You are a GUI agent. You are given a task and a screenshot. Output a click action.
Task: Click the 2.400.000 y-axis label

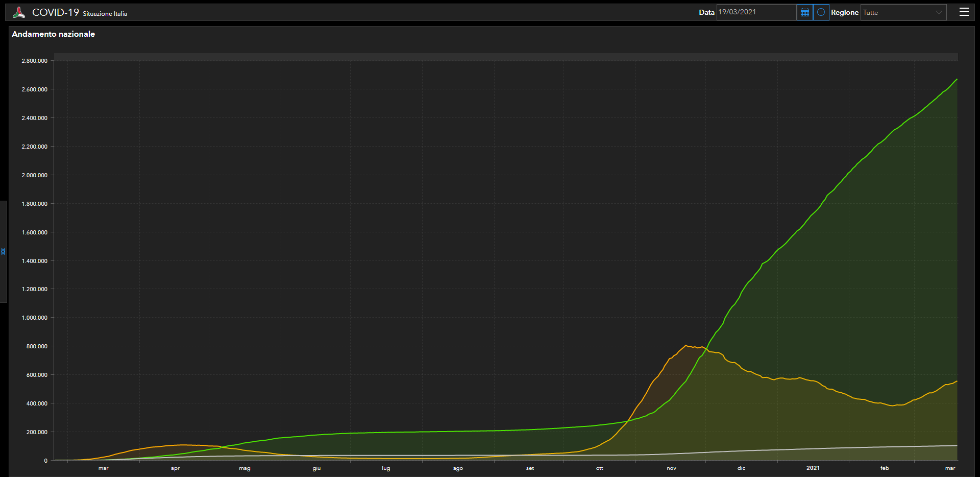34,118
